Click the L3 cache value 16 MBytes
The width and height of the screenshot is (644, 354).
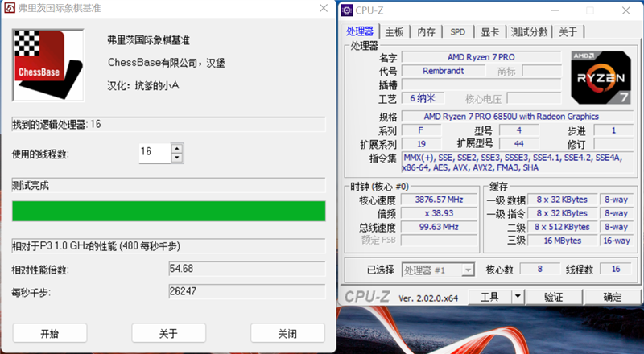pos(562,241)
